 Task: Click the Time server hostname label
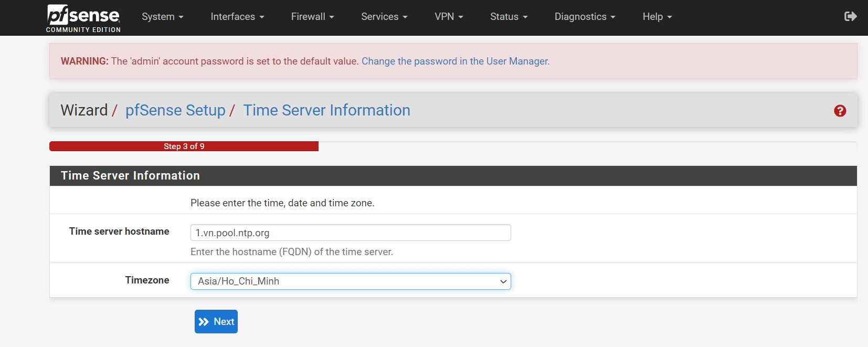119,232
